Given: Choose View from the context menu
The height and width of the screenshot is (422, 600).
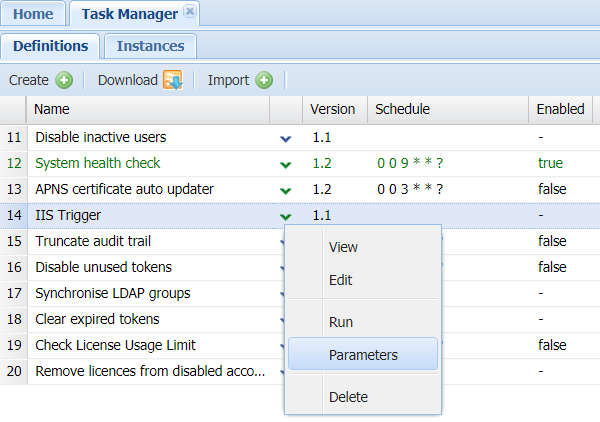Looking at the screenshot, I should (343, 247).
